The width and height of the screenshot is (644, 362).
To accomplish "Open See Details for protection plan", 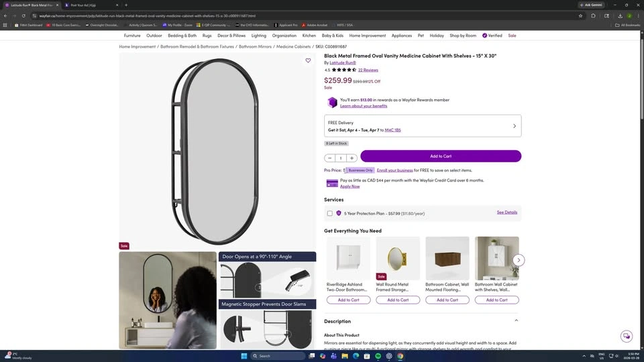I will (507, 213).
